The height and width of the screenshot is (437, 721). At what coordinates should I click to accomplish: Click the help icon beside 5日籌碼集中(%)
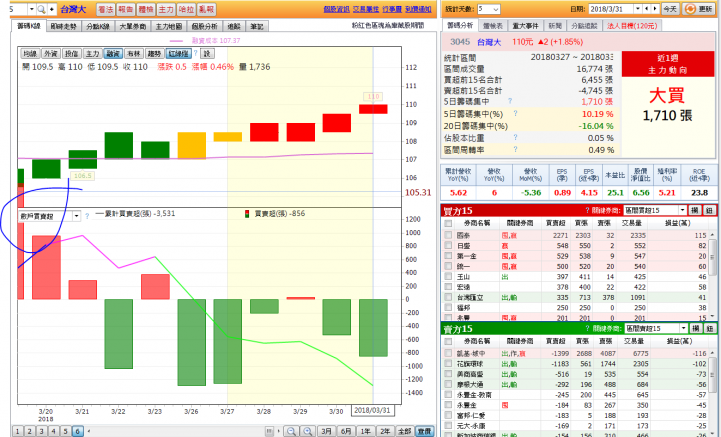[x=515, y=113]
